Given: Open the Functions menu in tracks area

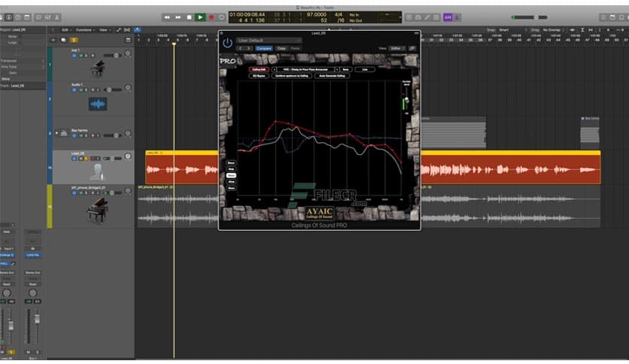Looking at the screenshot, I should [x=84, y=29].
